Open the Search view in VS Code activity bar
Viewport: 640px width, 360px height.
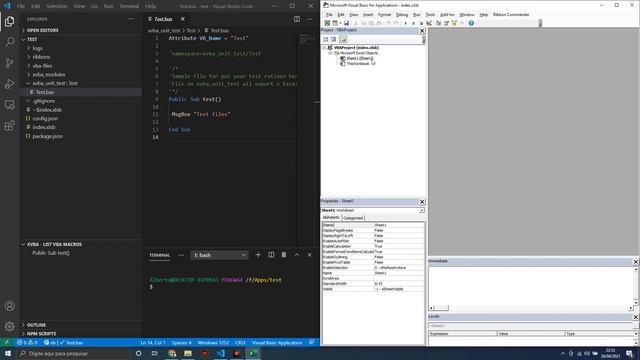[x=9, y=42]
